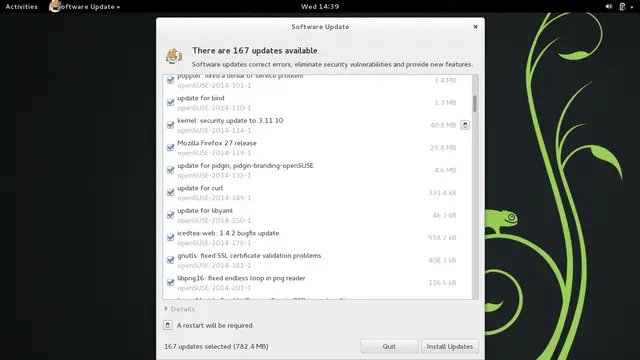Open the user accessibility icon in top bar
Screen dimensions: 640x360
(622, 7)
